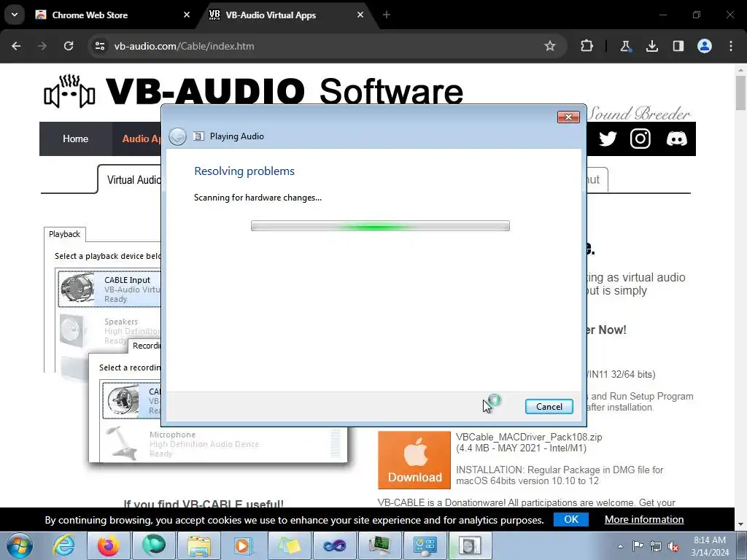
Task: Click the muted volume tray icon
Action: (673, 546)
